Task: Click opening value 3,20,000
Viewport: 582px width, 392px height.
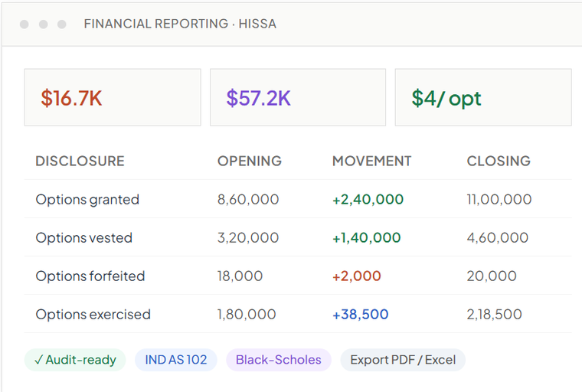Action: (248, 238)
